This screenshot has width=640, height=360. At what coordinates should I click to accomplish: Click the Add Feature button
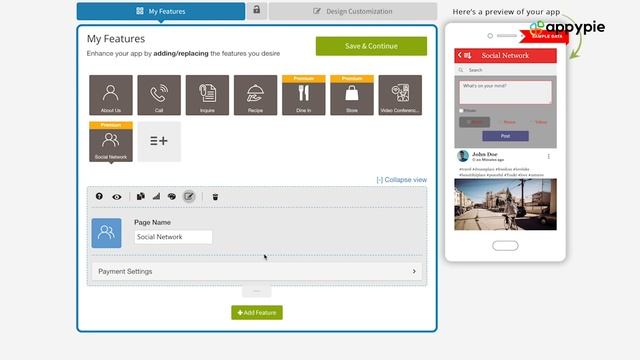coord(257,313)
